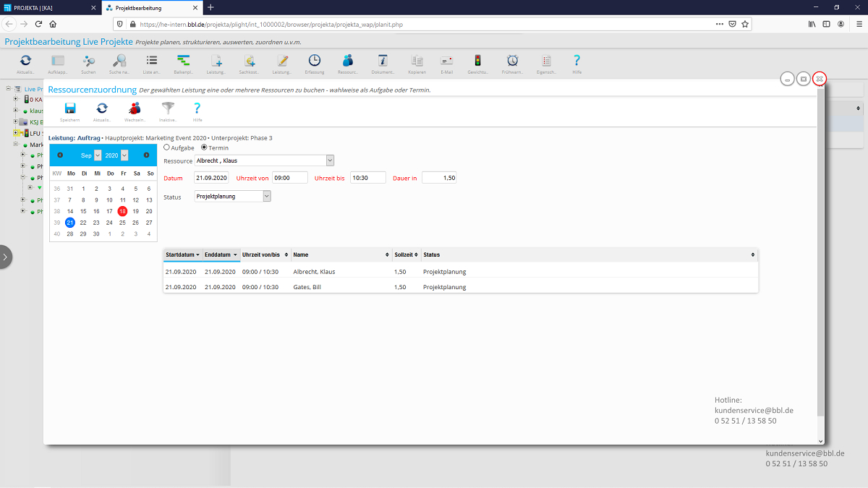Open the Balkenplan Gantt icon
Image resolution: width=868 pixels, height=488 pixels.
183,61
